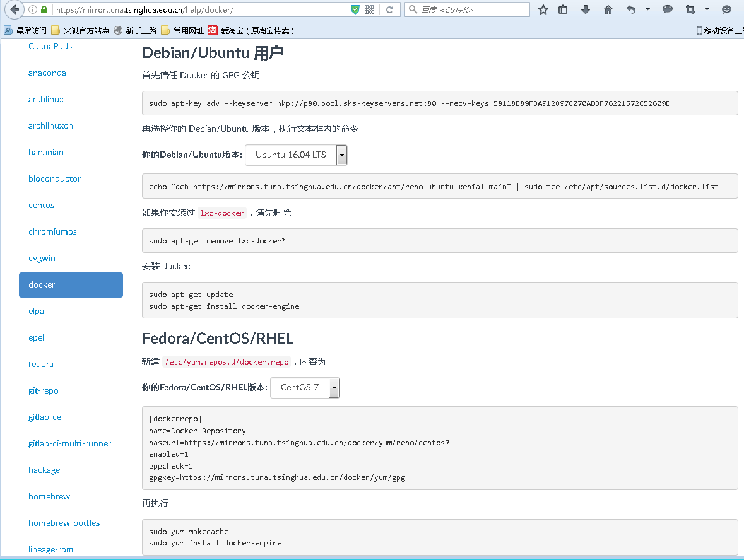Open the homebrew help link
Screen dimensions: 744x560
pyautogui.click(x=49, y=497)
